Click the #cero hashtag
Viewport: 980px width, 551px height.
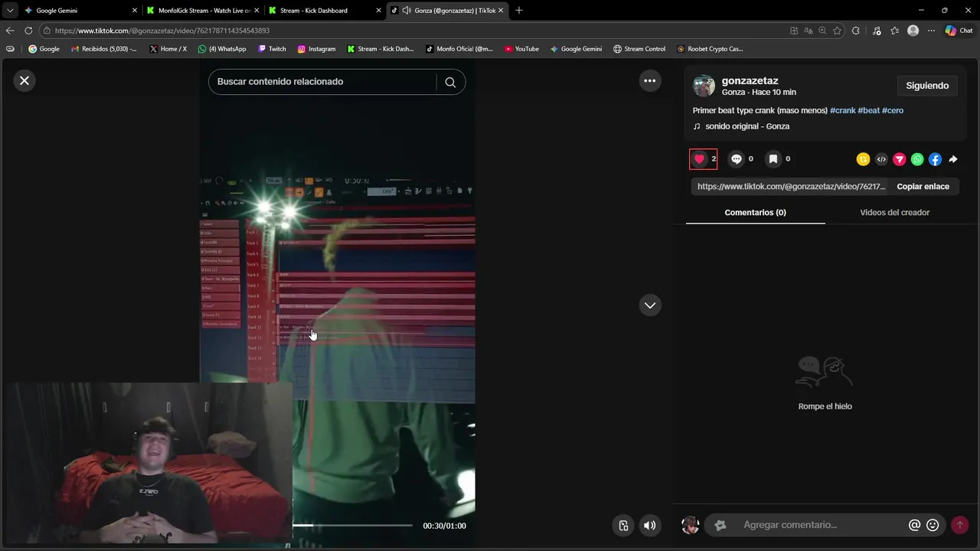click(893, 110)
